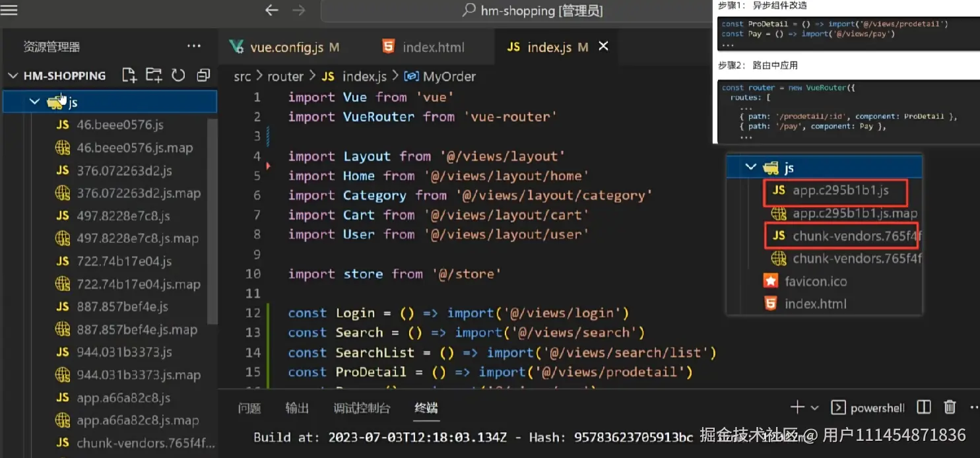
Task: Create a new terminal with plus icon
Action: tap(797, 407)
